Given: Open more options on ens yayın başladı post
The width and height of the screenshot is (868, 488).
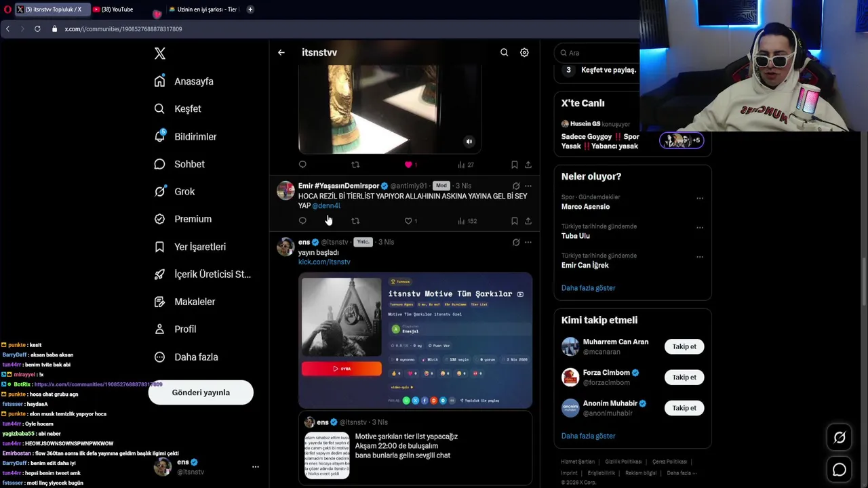Looking at the screenshot, I should 528,242.
